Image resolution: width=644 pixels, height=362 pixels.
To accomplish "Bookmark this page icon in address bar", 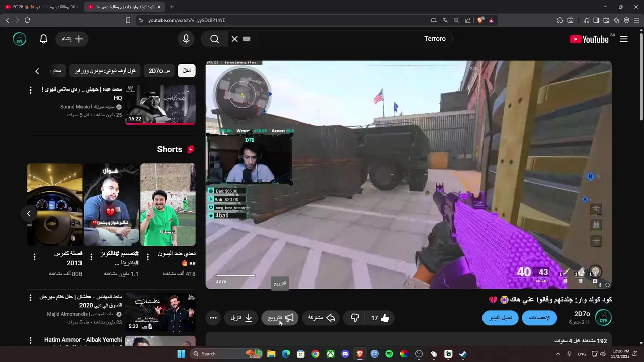I will point(128,20).
